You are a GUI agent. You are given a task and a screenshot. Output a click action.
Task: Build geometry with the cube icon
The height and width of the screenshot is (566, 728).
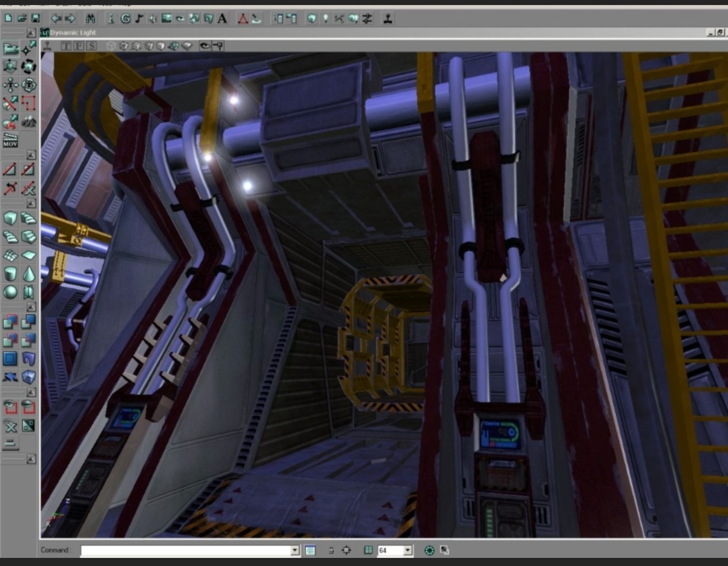(312, 19)
